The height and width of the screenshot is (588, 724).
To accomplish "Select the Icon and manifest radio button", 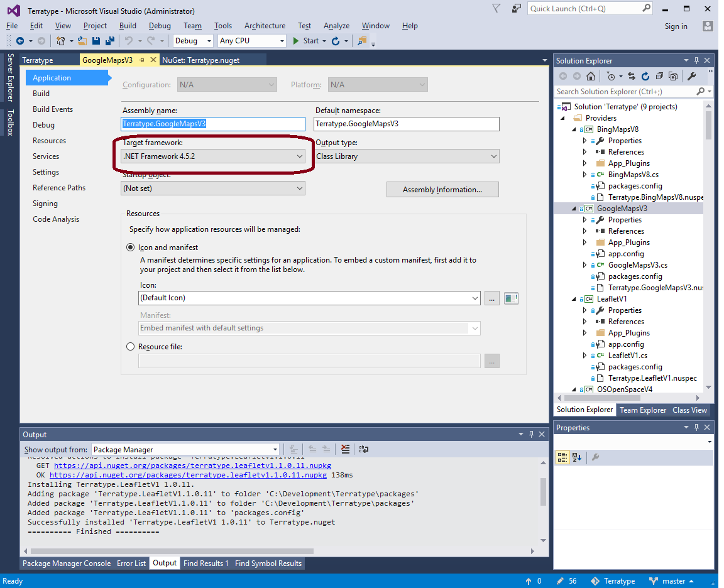I will click(130, 248).
